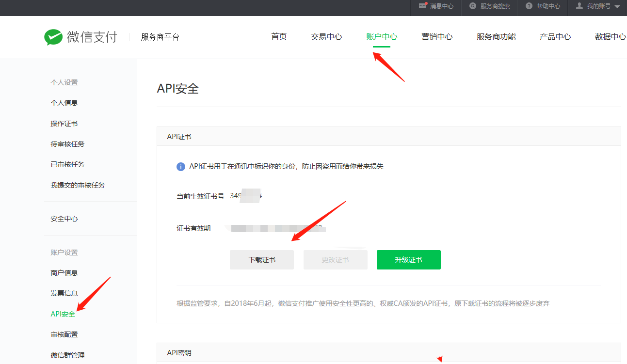Click the WeChat Pay logo icon

53,37
